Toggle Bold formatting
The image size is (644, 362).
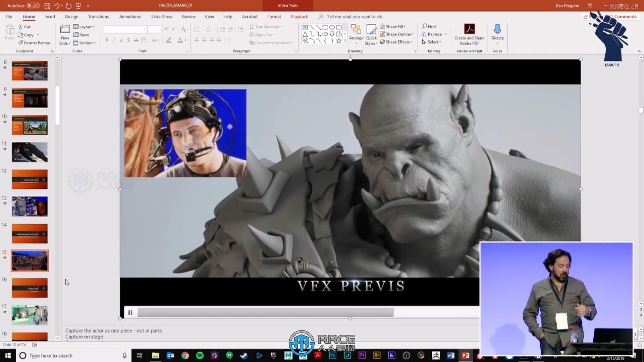pos(107,40)
